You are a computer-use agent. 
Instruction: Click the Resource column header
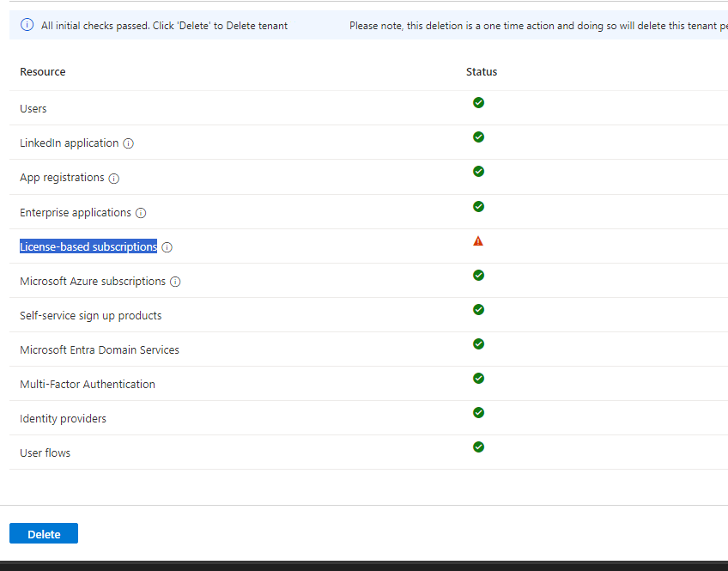point(42,71)
